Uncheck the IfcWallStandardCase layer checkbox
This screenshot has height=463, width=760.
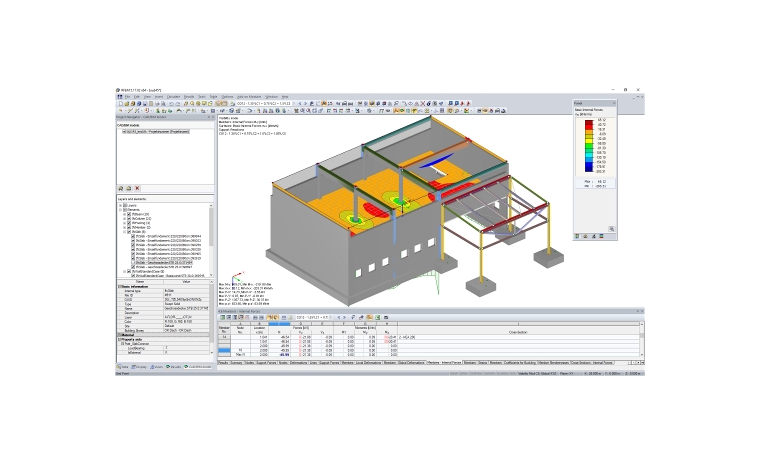click(129, 271)
